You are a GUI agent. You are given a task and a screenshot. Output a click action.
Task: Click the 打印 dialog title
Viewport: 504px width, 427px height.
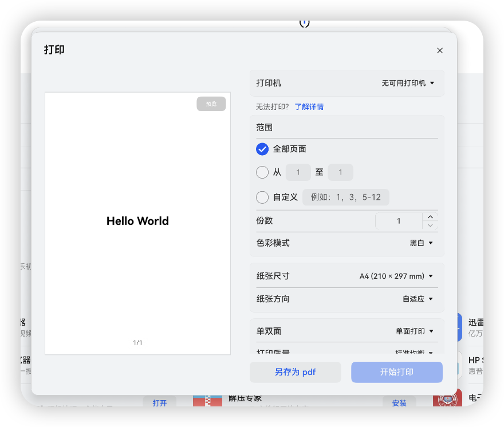click(54, 50)
